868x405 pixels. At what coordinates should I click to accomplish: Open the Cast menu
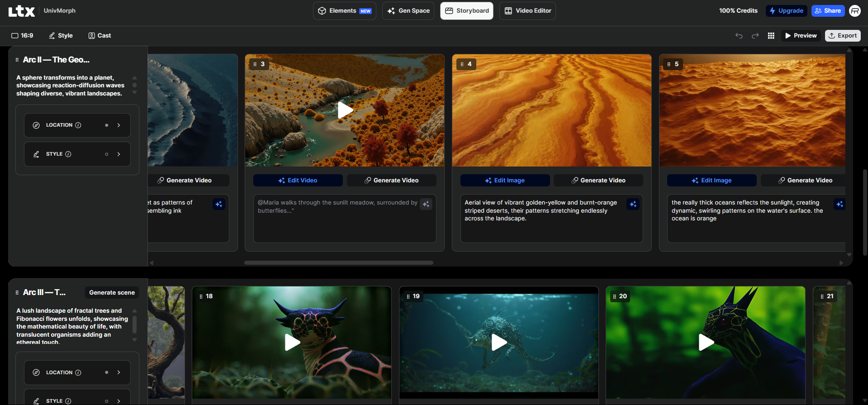100,36
